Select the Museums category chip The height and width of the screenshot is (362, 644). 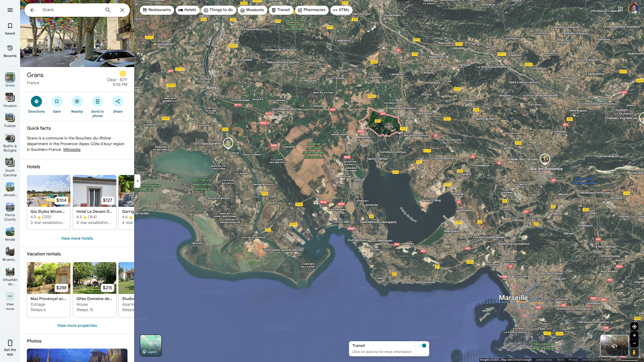[252, 10]
